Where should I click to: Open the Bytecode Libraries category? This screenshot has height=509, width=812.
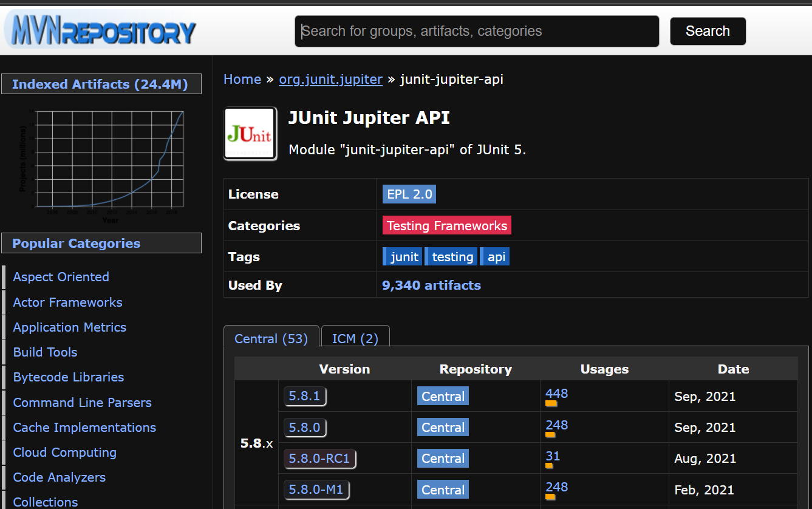[x=69, y=377]
